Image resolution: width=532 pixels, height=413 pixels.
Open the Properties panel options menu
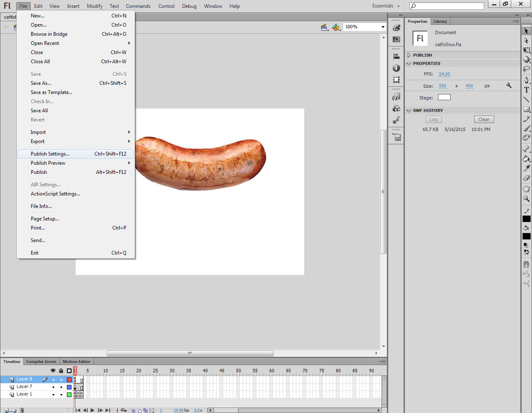coord(516,21)
